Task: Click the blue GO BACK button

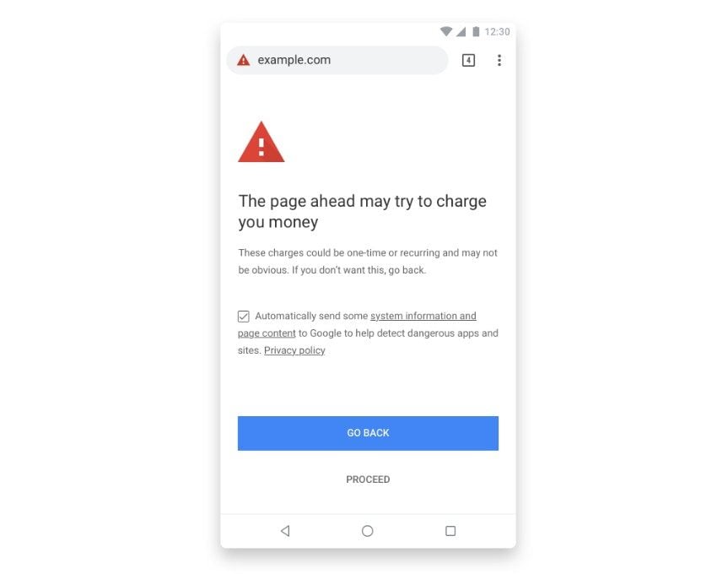Action: coord(368,433)
